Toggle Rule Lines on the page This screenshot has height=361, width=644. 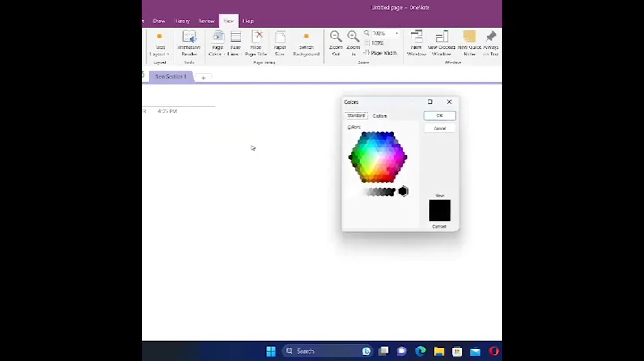click(235, 44)
